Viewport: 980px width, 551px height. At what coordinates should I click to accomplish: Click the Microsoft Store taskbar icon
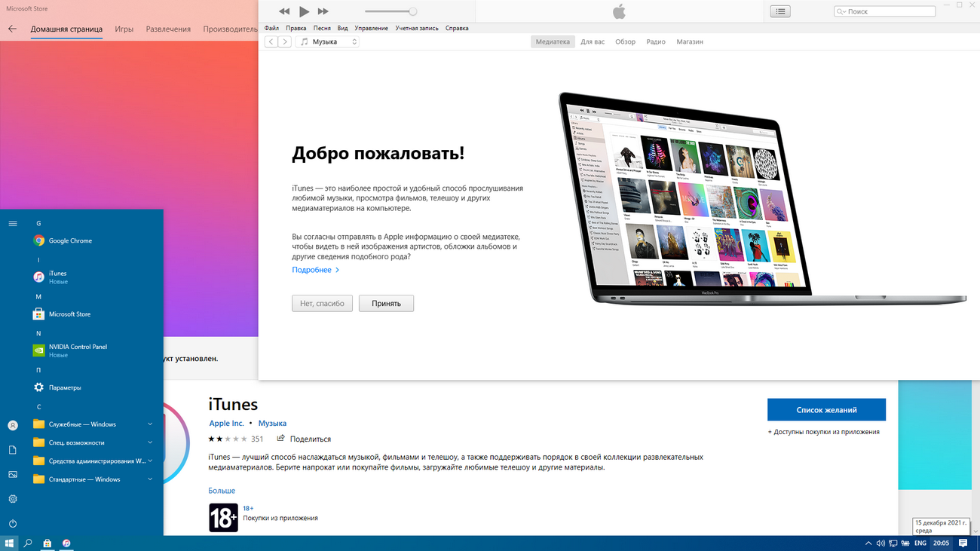pyautogui.click(x=47, y=543)
